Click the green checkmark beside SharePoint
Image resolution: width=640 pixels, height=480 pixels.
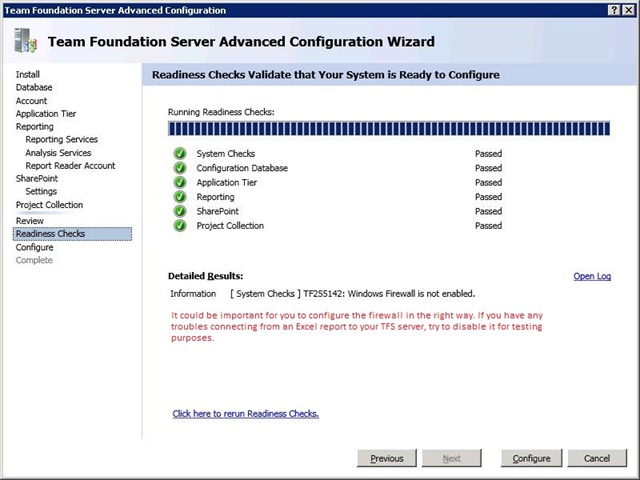180,211
